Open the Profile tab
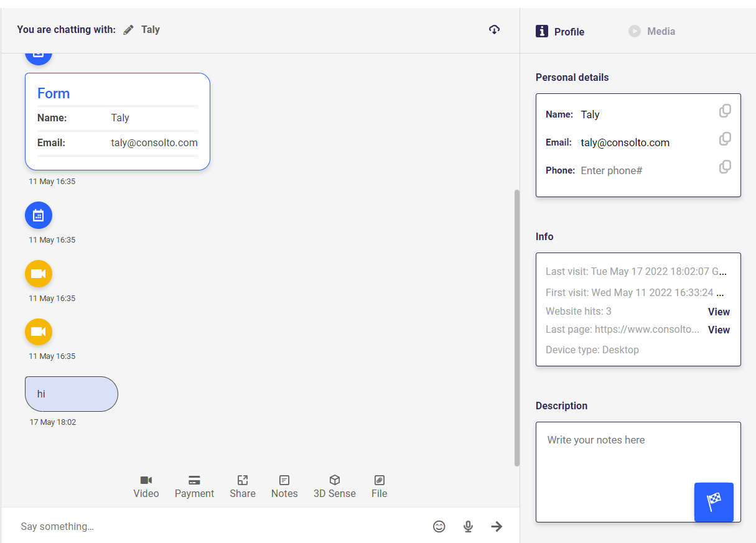The image size is (756, 543). (x=560, y=31)
